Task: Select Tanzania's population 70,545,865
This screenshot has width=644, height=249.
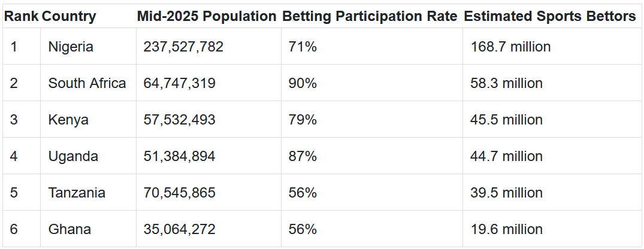Action: pos(179,193)
